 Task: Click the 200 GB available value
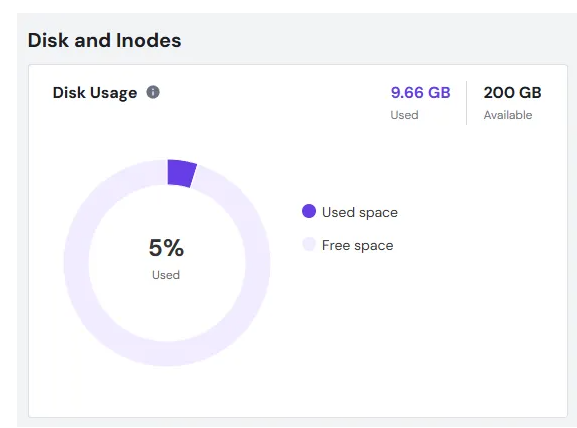click(x=512, y=92)
